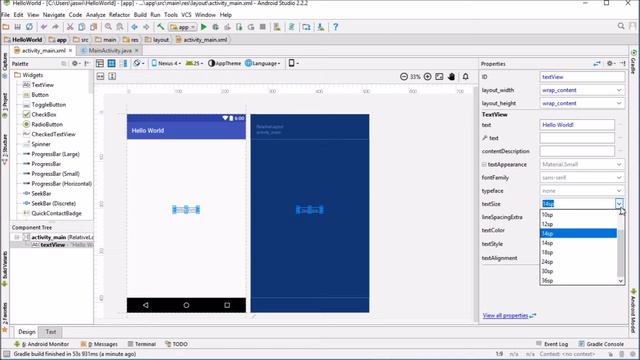
Task: Click the Debug app bug icon
Action: [216, 27]
